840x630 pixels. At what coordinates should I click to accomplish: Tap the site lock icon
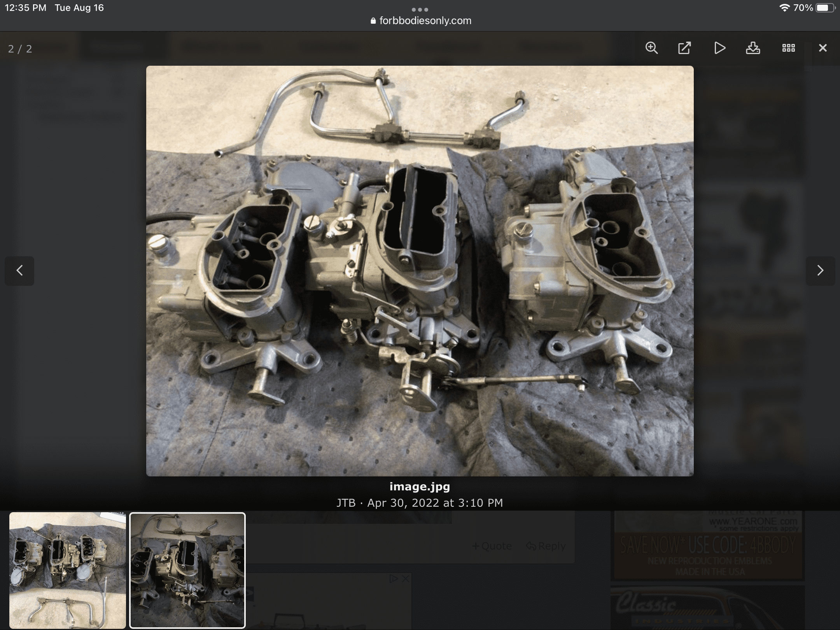373,21
